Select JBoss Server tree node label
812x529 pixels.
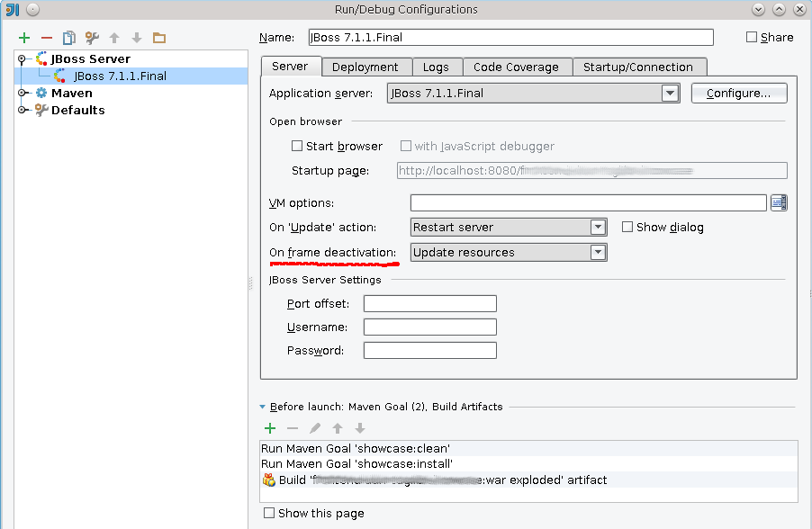pos(91,58)
